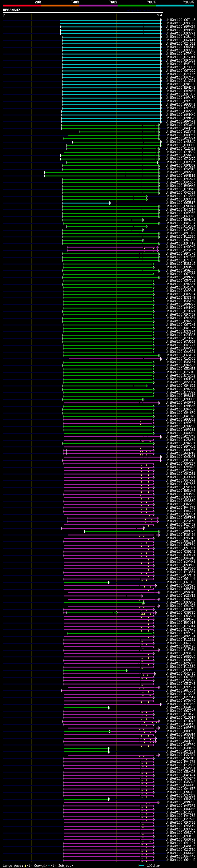Open UniRef100_B7SAW1 entry

(x=180, y=57)
